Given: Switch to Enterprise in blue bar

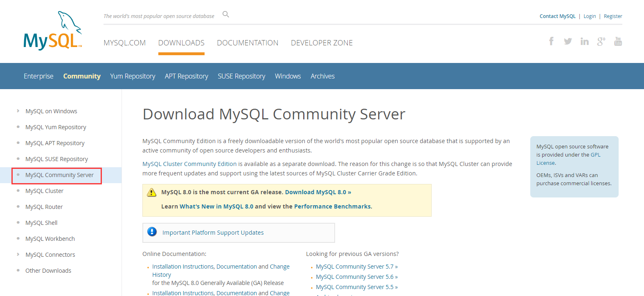Looking at the screenshot, I should (38, 76).
